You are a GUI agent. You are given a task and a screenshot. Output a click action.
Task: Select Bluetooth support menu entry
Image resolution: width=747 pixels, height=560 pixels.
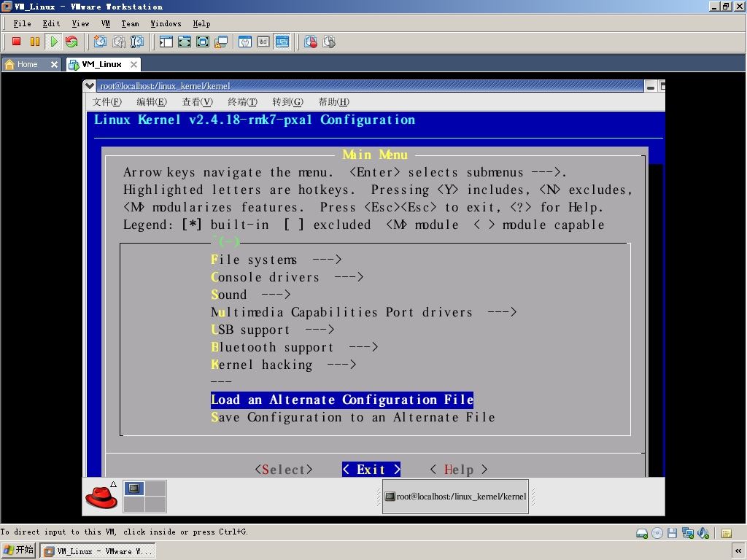point(295,347)
